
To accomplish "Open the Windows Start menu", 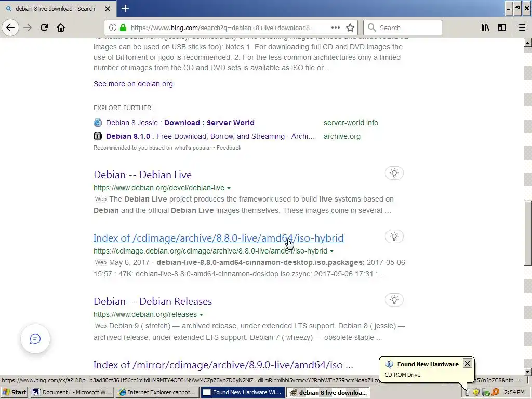I will coord(14,392).
